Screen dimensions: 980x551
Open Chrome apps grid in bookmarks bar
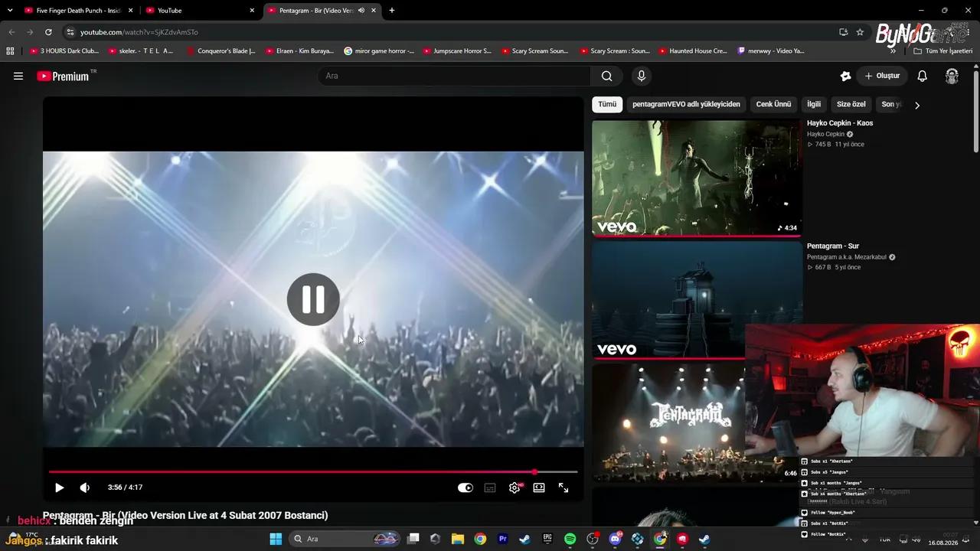[x=10, y=51]
